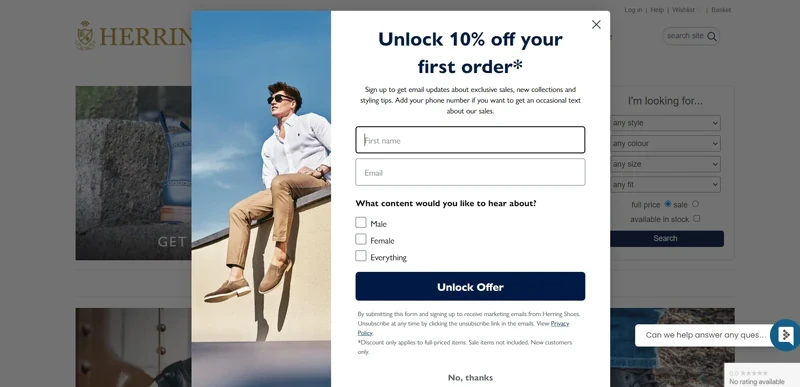Expand the any colour dropdown

tap(665, 143)
